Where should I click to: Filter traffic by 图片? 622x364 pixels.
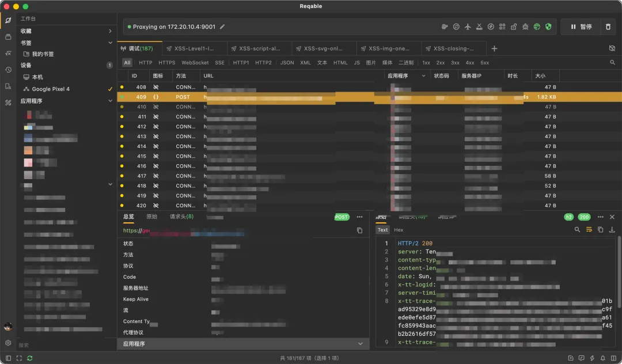tap(370, 63)
